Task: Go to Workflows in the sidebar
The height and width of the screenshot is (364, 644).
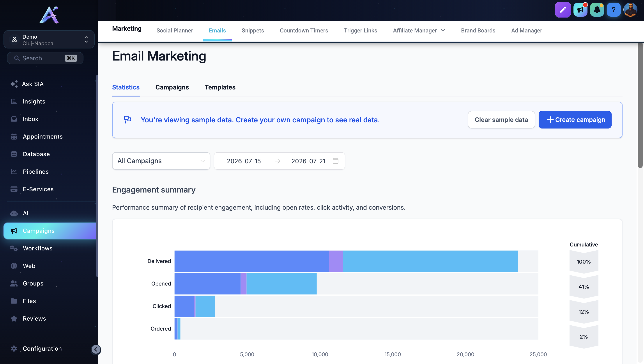Action: click(x=37, y=248)
